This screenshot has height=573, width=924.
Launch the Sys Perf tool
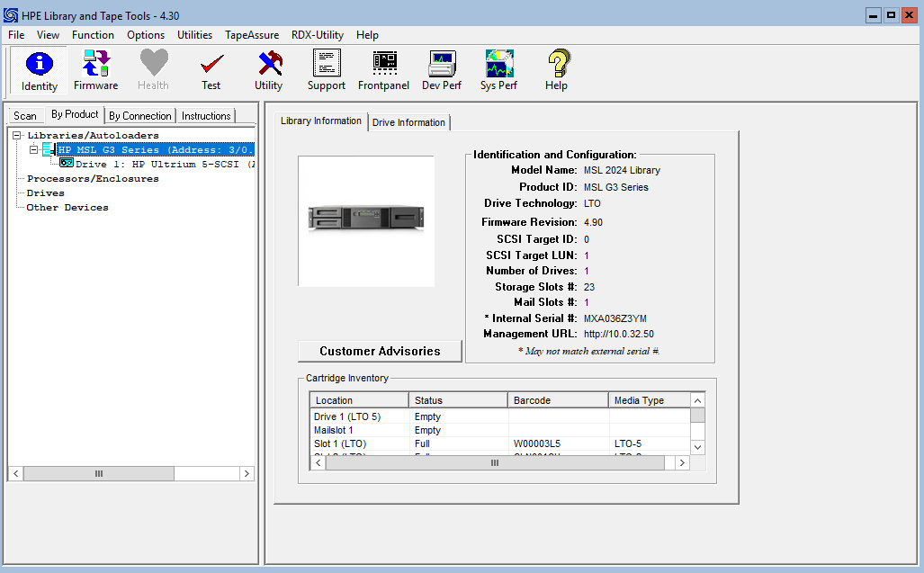498,71
